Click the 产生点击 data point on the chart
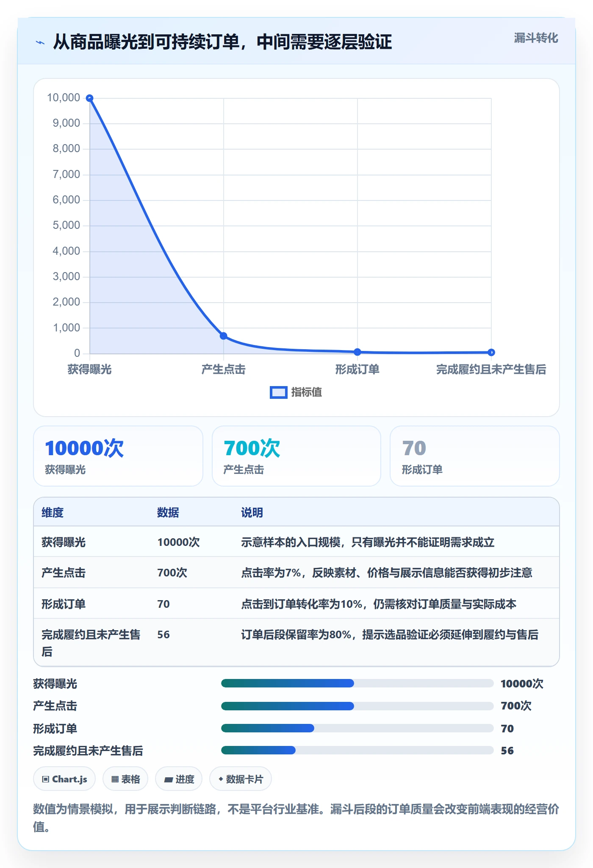The image size is (593, 868). tap(224, 336)
